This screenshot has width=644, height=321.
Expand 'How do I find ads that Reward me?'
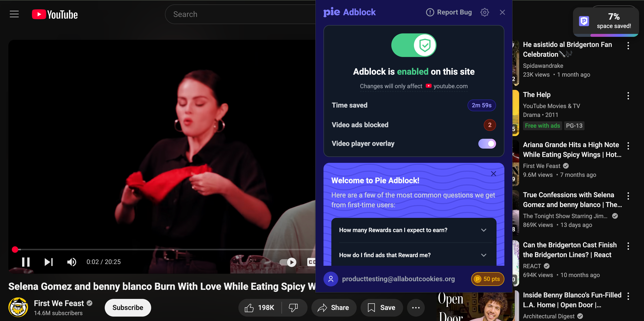[x=414, y=255]
